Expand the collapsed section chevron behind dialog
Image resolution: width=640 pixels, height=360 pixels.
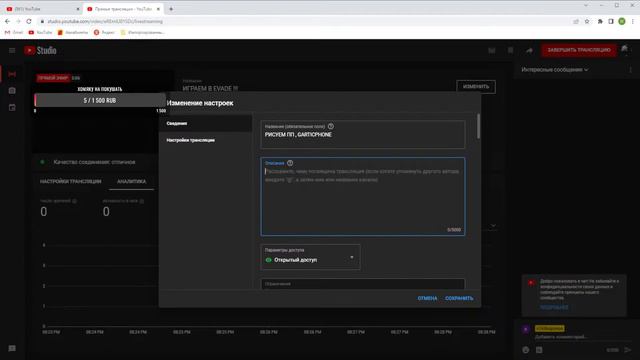(x=493, y=225)
